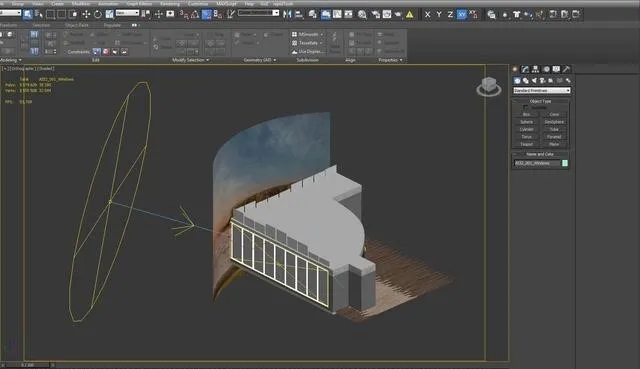Toggle the Percent Snap button

click(x=207, y=14)
